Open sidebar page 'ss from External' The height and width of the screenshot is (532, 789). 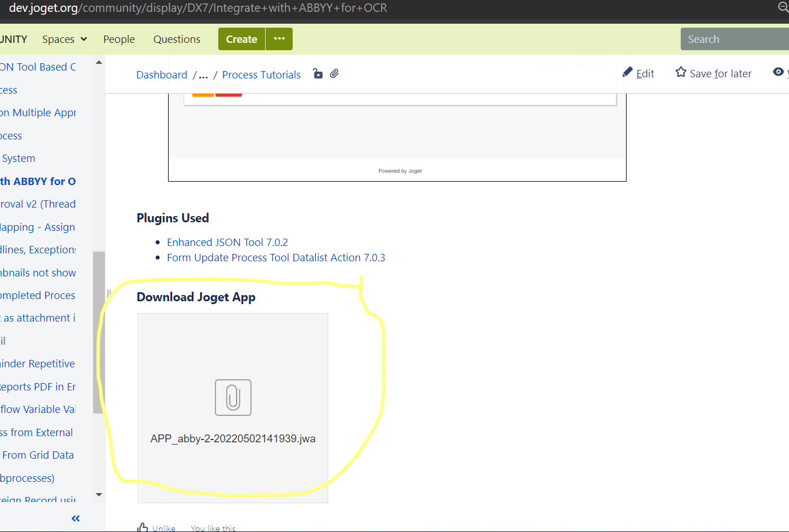[37, 433]
